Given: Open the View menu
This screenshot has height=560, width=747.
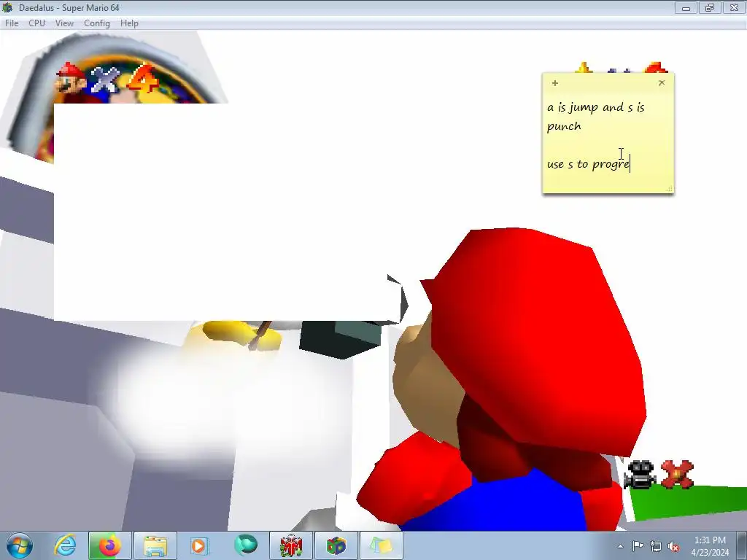Looking at the screenshot, I should pyautogui.click(x=64, y=23).
